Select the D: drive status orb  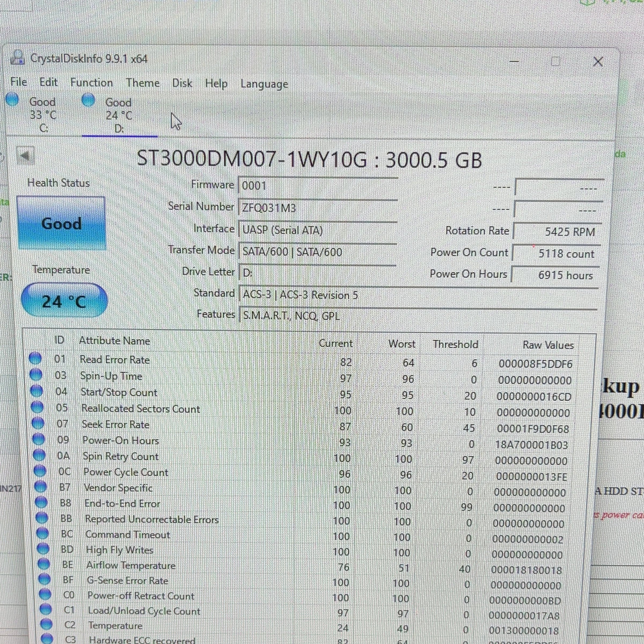coord(89,100)
